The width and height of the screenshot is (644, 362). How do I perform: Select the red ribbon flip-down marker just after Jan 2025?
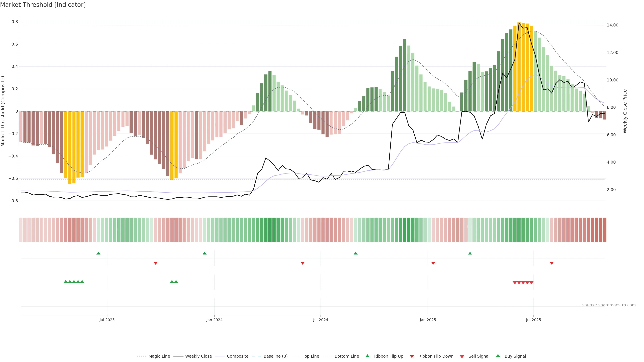click(x=433, y=263)
